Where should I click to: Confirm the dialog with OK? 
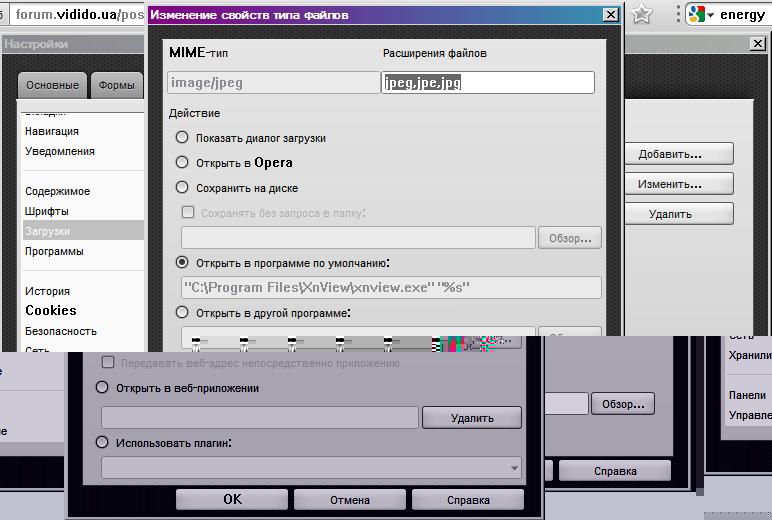tap(232, 499)
